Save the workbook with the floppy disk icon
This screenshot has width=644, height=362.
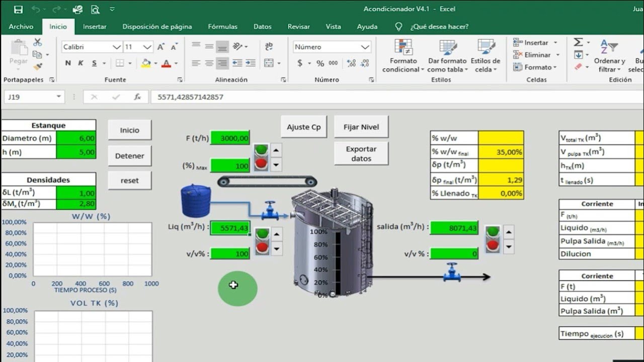click(x=18, y=9)
